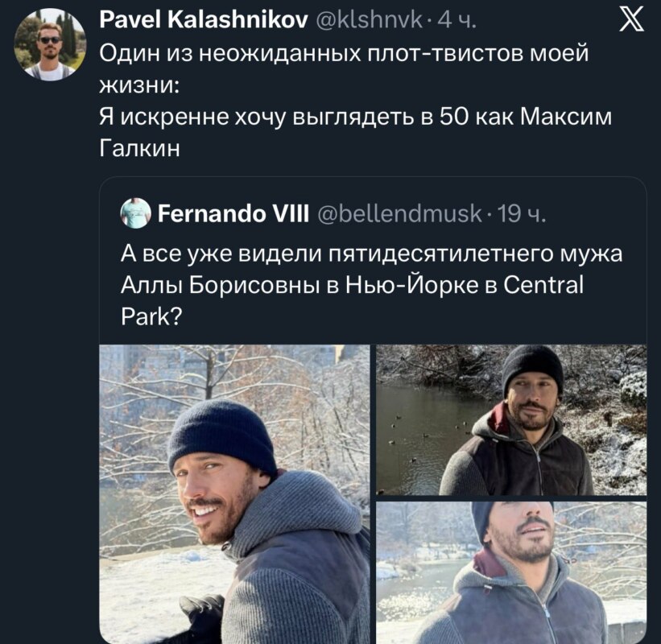Click the word "Галкин" in the main tweet
The image size is (661, 644).
[x=135, y=148]
